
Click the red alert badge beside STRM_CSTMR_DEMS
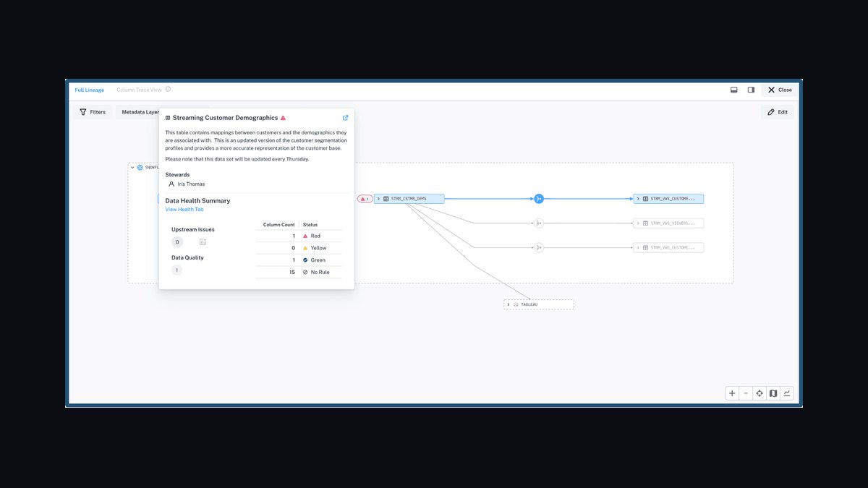coord(365,199)
